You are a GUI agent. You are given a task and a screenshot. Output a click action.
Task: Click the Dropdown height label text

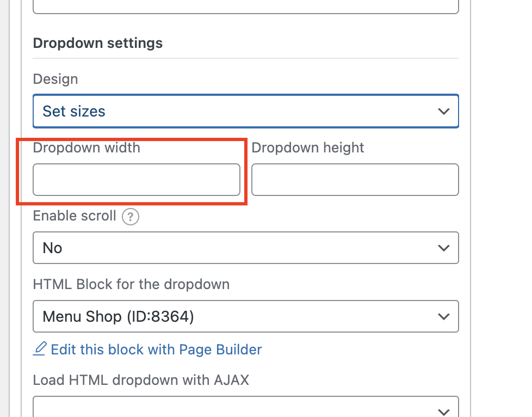pyautogui.click(x=308, y=148)
